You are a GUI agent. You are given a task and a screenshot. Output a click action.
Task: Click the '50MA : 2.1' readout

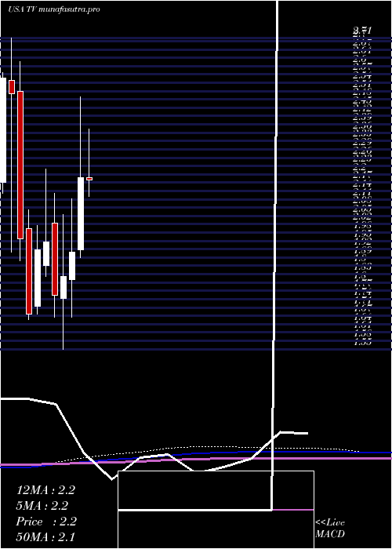[x=45, y=536]
